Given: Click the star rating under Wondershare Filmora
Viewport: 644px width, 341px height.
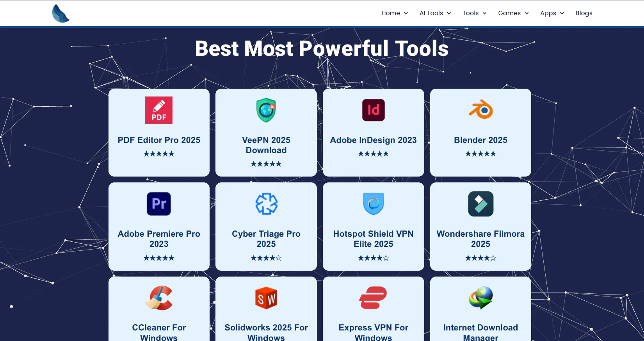Looking at the screenshot, I should tap(481, 258).
